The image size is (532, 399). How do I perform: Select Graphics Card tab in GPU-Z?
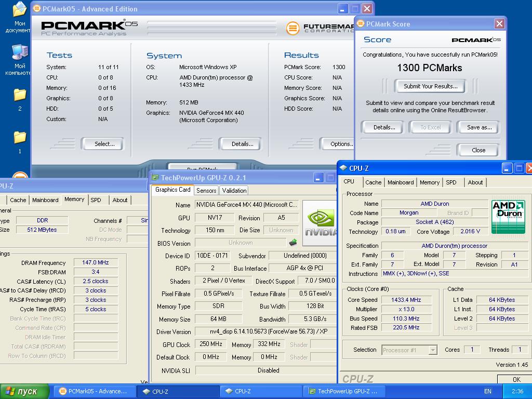click(172, 190)
